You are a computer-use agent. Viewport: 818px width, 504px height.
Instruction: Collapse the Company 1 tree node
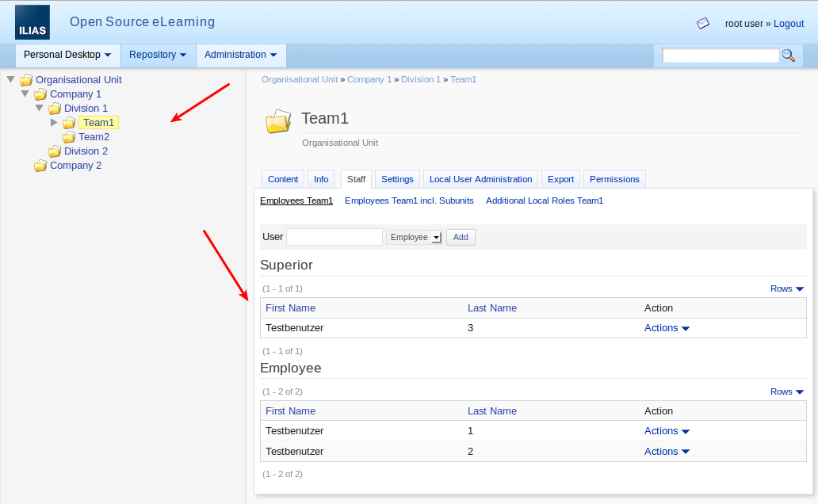click(25, 94)
